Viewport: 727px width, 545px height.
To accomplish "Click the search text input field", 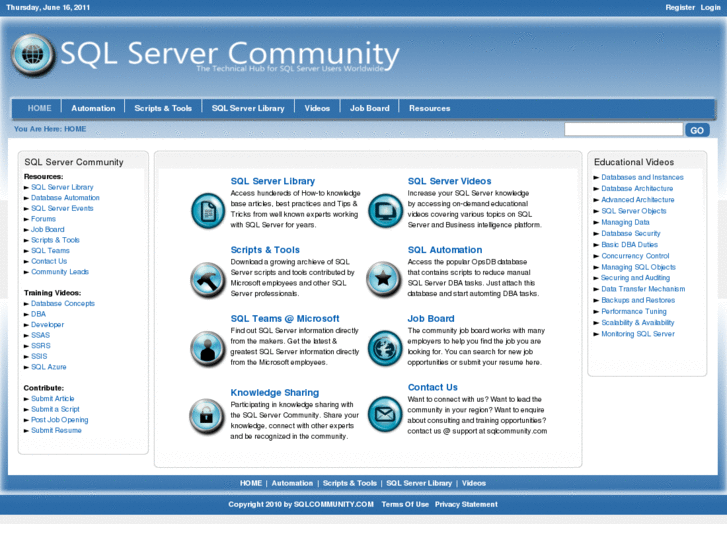I will point(623,130).
